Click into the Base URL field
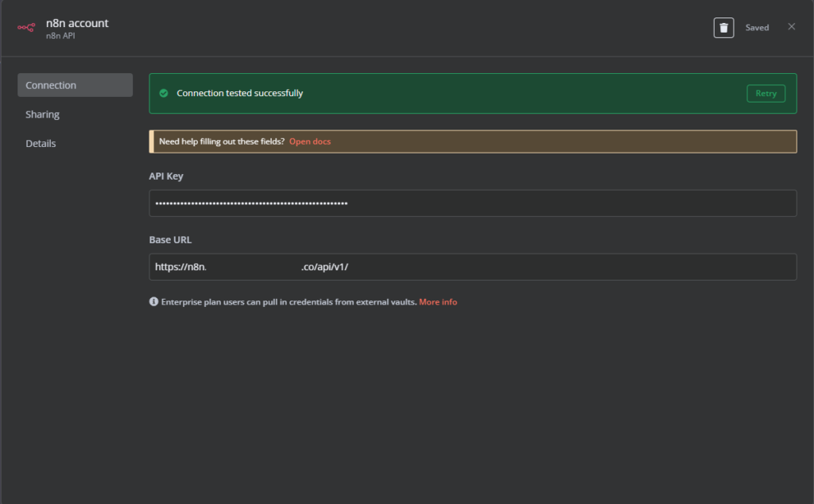Image resolution: width=814 pixels, height=504 pixels. click(472, 267)
